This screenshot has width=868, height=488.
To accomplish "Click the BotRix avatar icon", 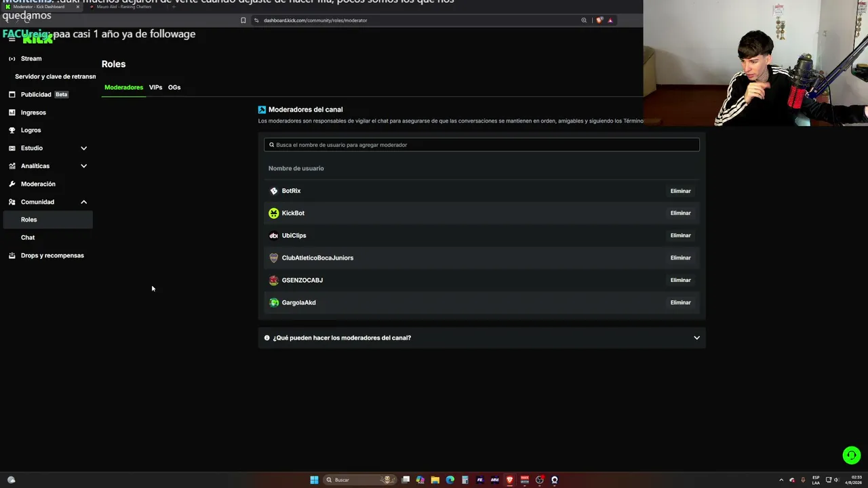I will coord(274,191).
